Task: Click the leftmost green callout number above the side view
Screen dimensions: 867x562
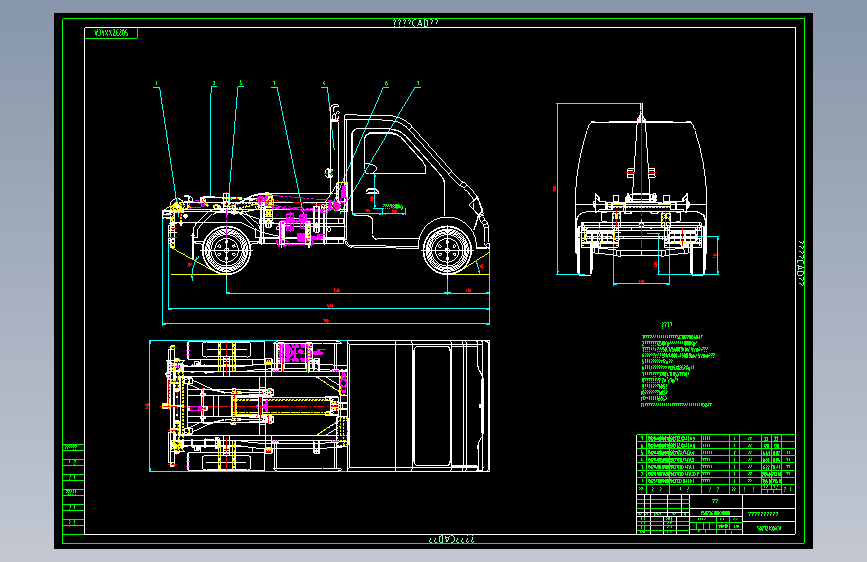Action: (x=156, y=84)
